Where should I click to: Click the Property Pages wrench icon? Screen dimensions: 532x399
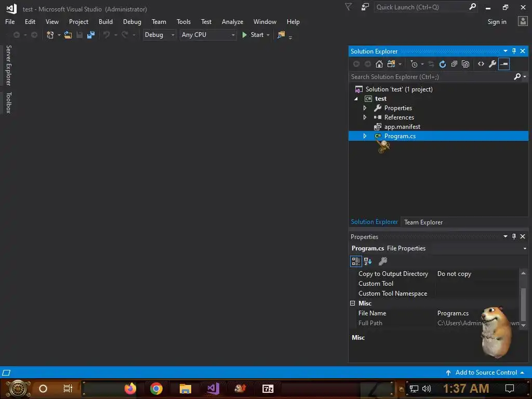[383, 261]
